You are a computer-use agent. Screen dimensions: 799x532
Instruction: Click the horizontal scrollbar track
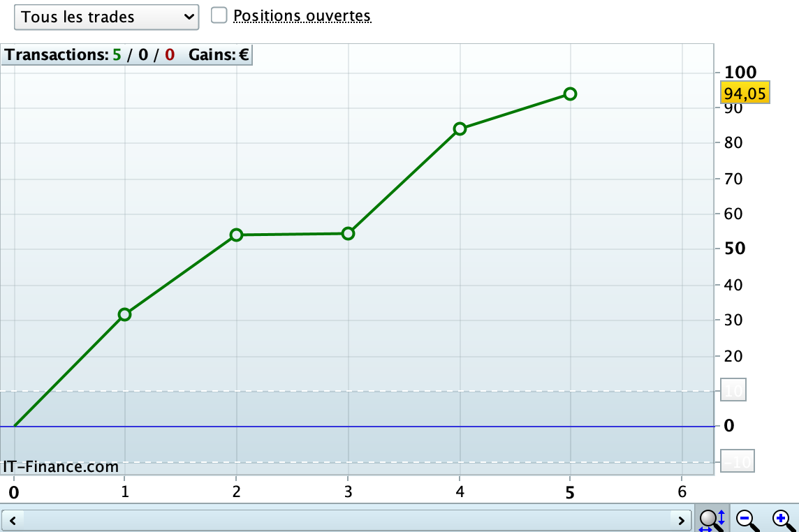coord(346,520)
